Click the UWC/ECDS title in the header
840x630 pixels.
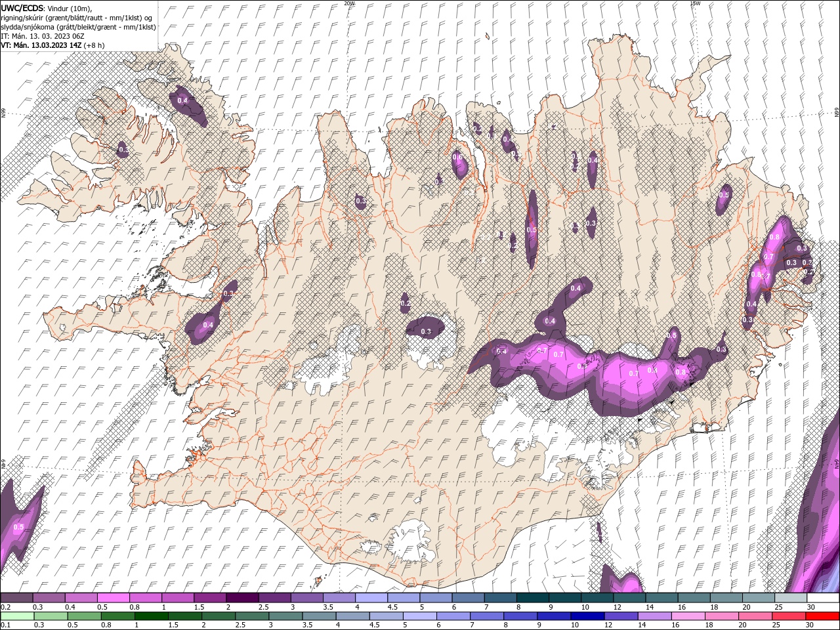point(22,7)
